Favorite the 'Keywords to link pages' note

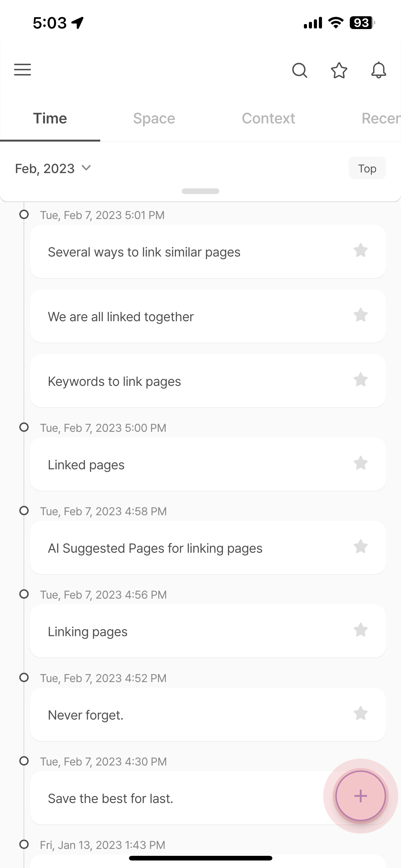pyautogui.click(x=361, y=380)
